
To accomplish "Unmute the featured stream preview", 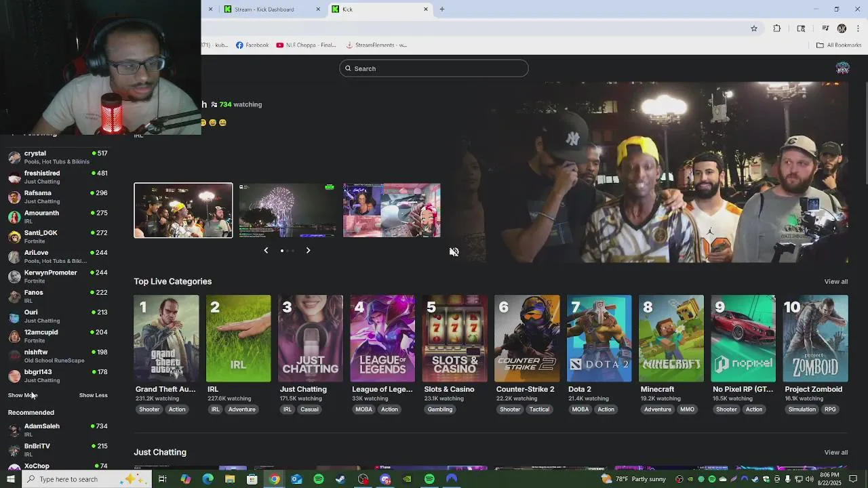I will pyautogui.click(x=454, y=251).
